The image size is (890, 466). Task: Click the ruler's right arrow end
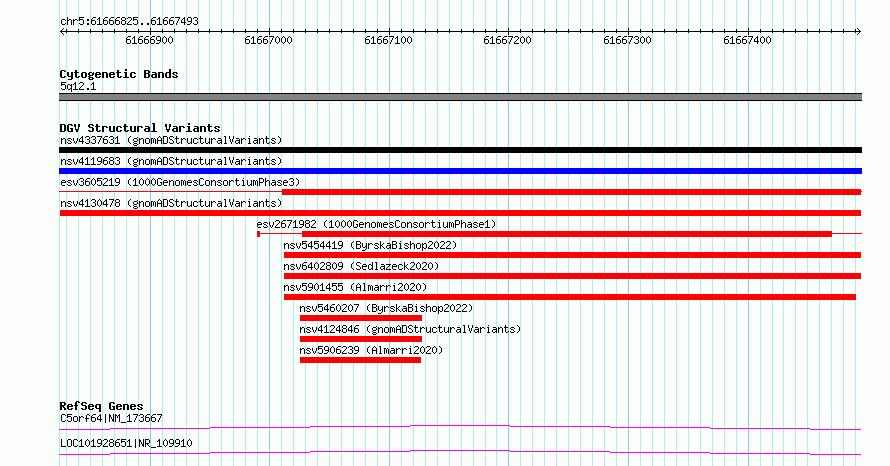tap(858, 32)
